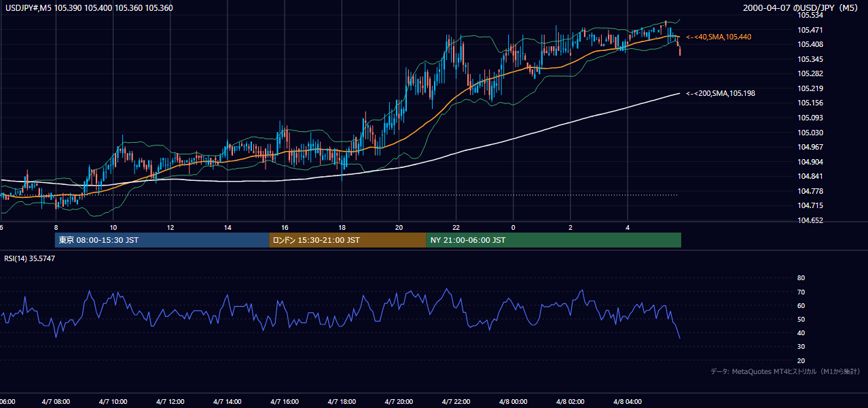
Task: Click the 40 level on RSI scale
Action: coord(801,333)
